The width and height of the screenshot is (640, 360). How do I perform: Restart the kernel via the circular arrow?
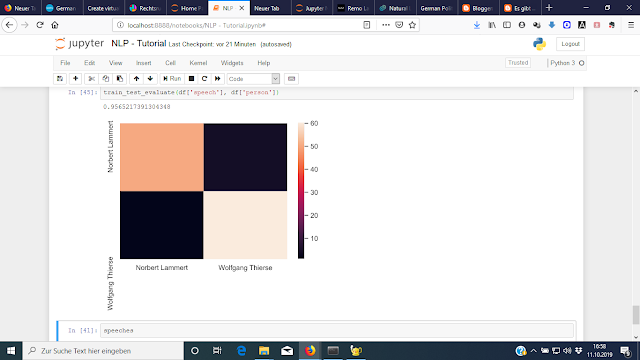tap(204, 79)
